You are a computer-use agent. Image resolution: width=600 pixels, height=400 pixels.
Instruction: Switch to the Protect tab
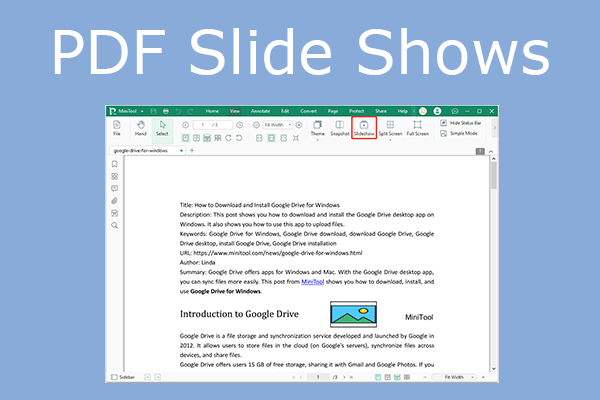[x=357, y=111]
